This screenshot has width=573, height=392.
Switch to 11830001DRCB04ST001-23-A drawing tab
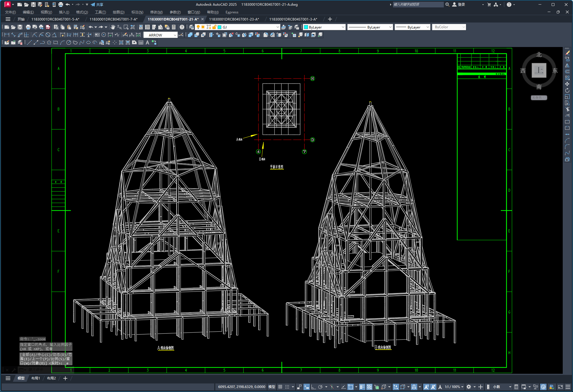[x=234, y=19]
